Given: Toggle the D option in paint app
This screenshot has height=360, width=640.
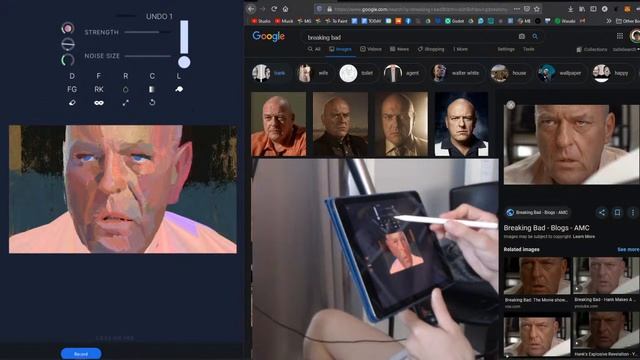Looking at the screenshot, I should (x=72, y=76).
